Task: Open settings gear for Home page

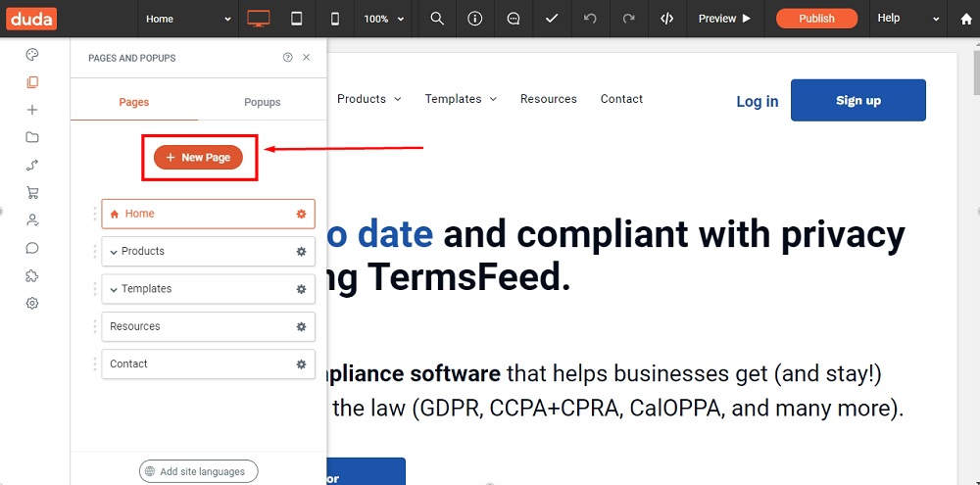Action: click(x=301, y=214)
